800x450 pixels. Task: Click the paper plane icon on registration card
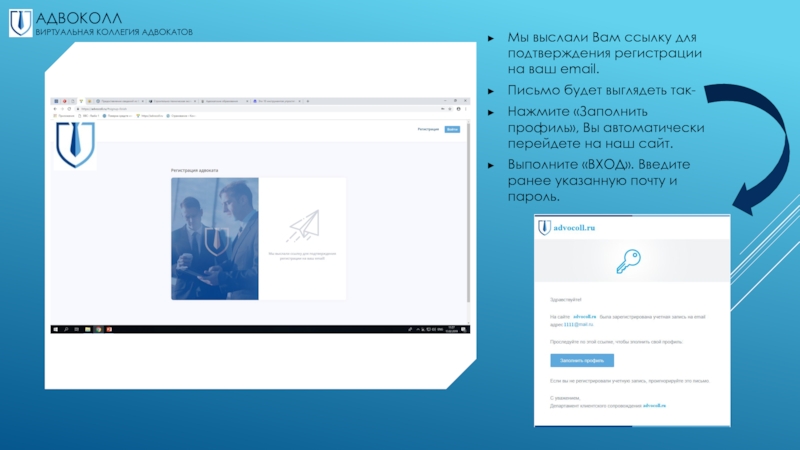pos(302,226)
